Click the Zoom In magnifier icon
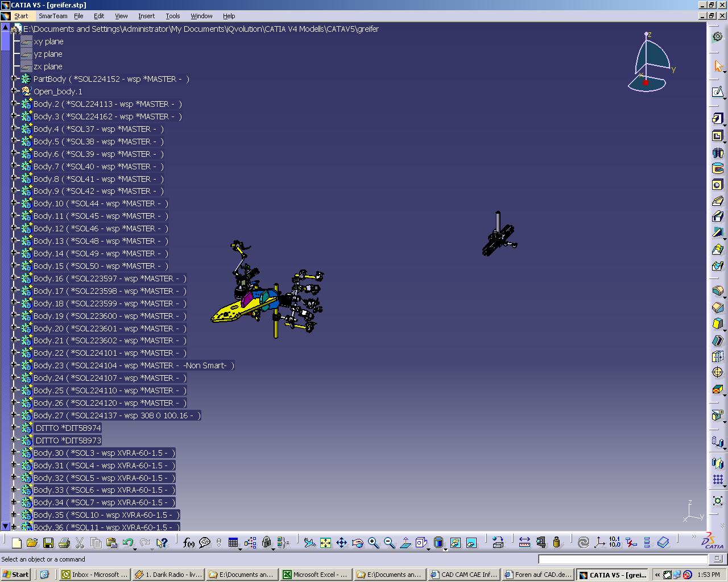 click(373, 543)
